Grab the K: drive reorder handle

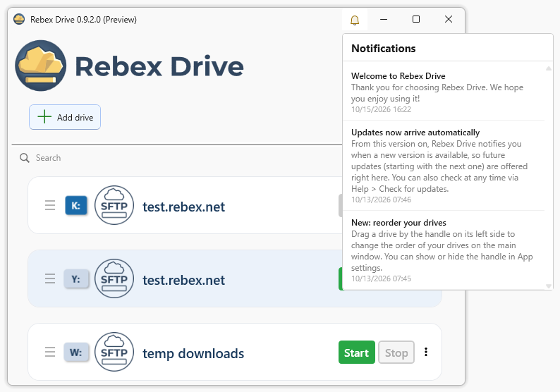tap(50, 205)
